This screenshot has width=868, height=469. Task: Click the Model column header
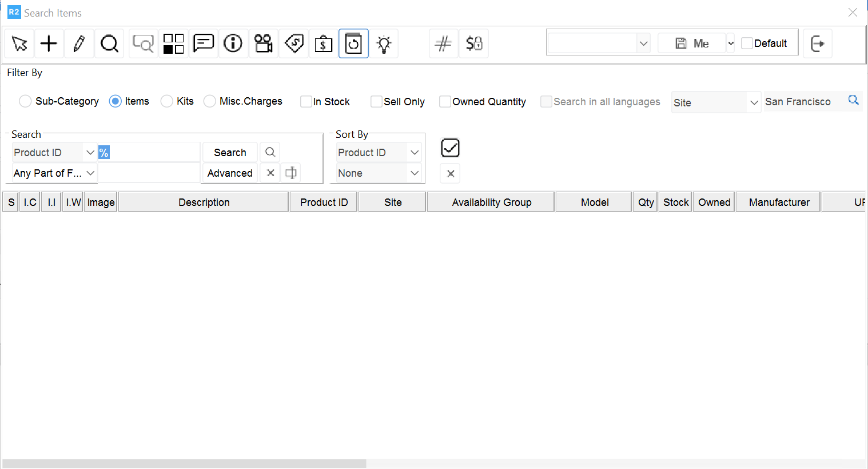pyautogui.click(x=594, y=202)
